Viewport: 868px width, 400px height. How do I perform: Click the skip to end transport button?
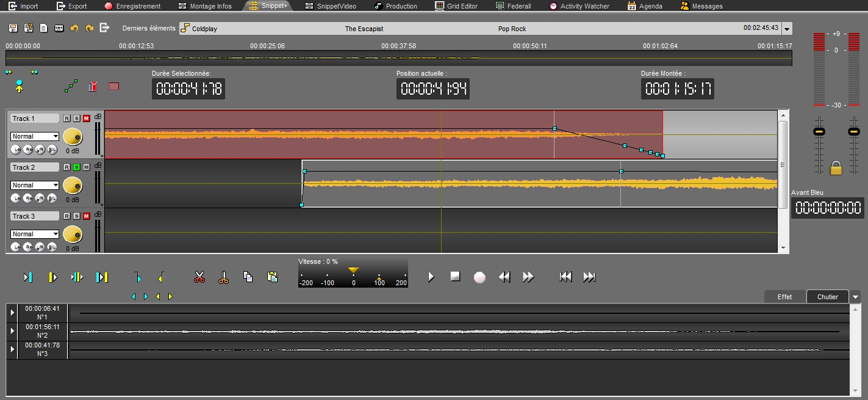tap(589, 277)
